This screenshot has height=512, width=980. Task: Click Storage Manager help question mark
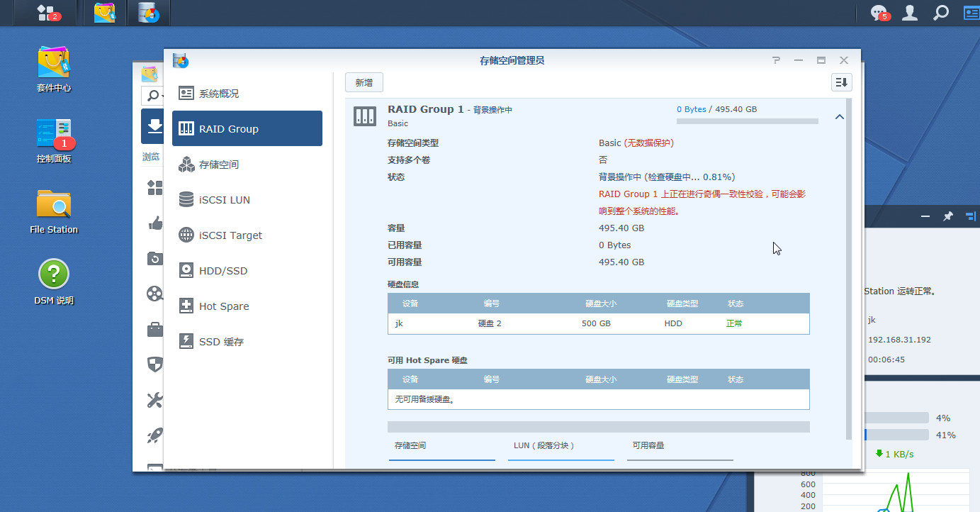point(777,60)
